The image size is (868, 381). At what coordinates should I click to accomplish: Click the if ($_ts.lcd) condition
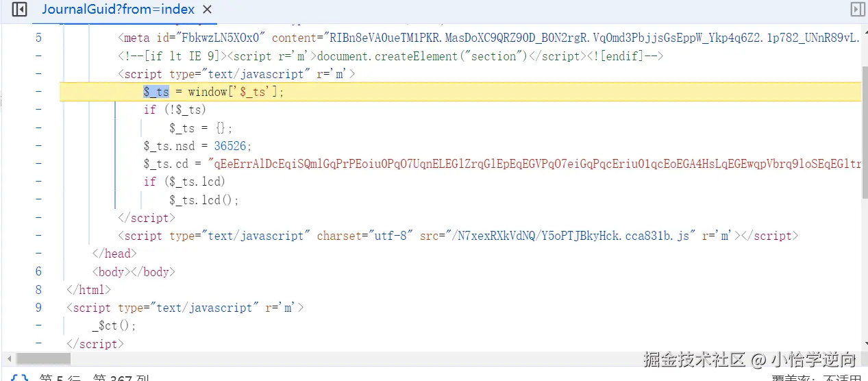tap(184, 182)
